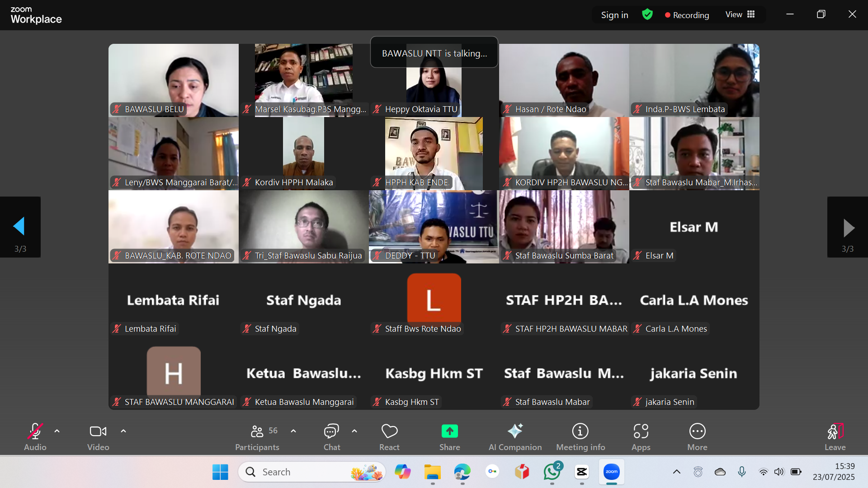
Task: Expand video options arrow
Action: 123,431
